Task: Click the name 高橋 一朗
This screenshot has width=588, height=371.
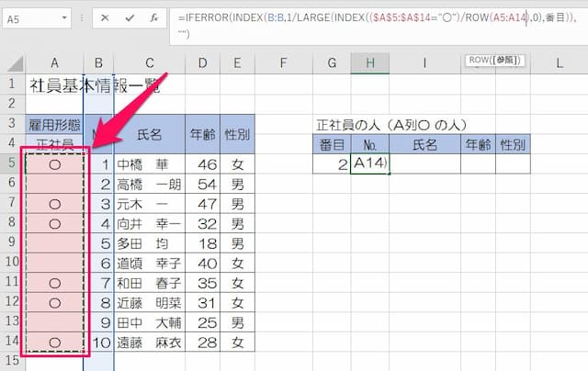Action: (x=149, y=185)
